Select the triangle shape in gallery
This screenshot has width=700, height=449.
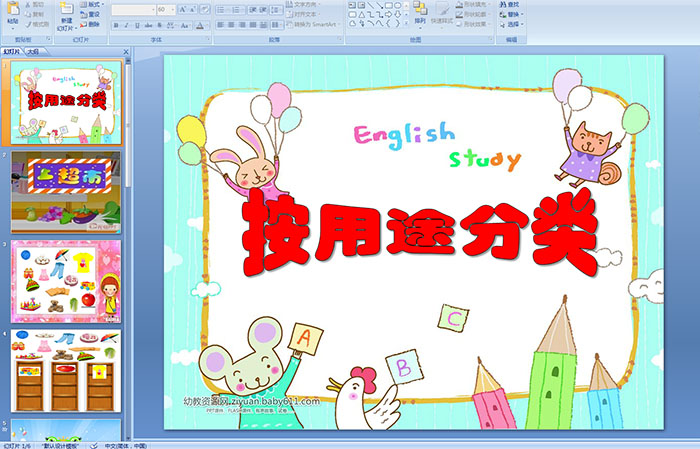[x=362, y=15]
